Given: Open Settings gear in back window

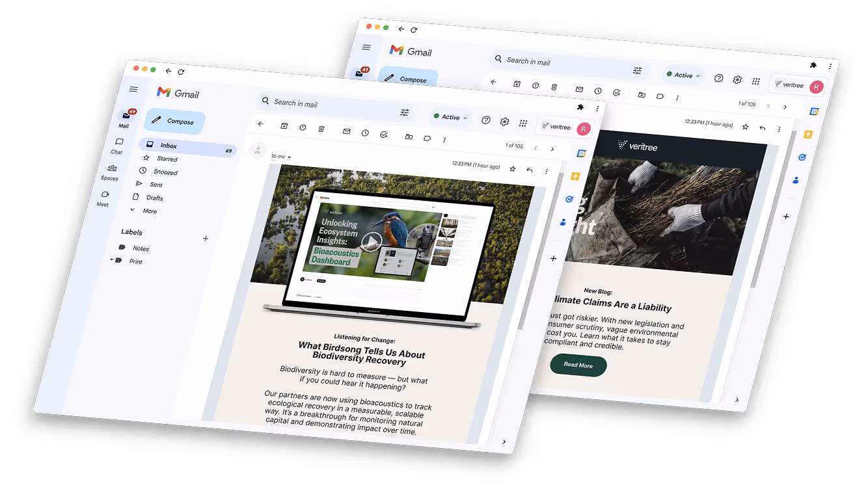Looking at the screenshot, I should click(x=737, y=79).
